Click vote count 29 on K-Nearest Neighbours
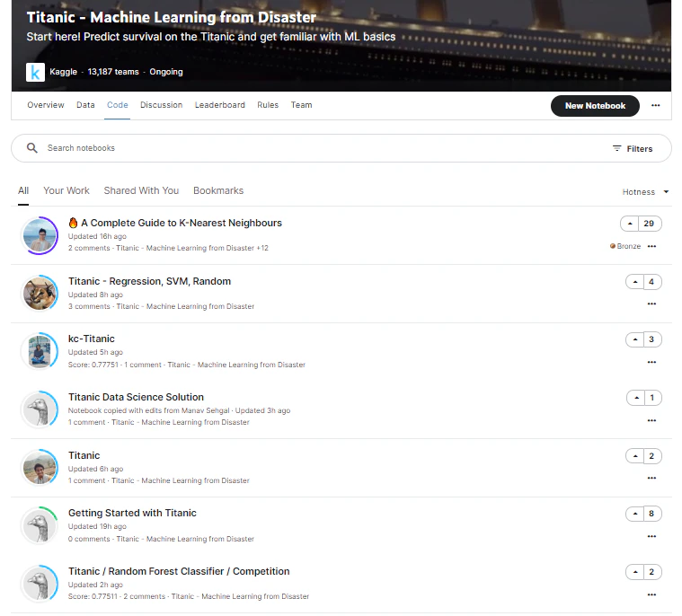The image size is (682, 616). click(649, 224)
